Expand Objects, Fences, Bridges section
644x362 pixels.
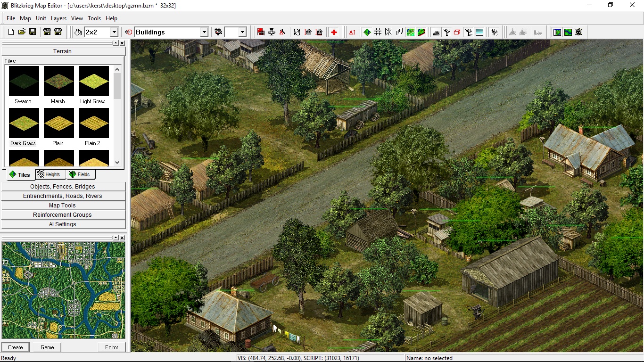64,187
